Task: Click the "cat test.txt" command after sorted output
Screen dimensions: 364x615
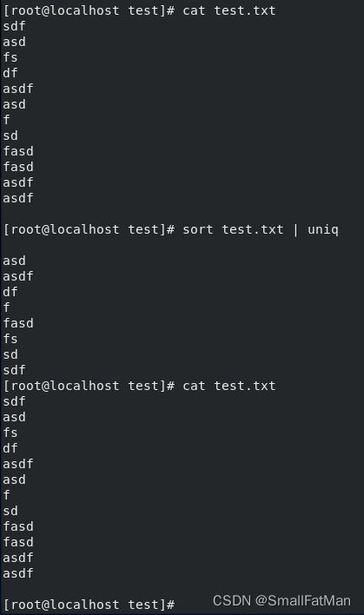Action: point(229,386)
